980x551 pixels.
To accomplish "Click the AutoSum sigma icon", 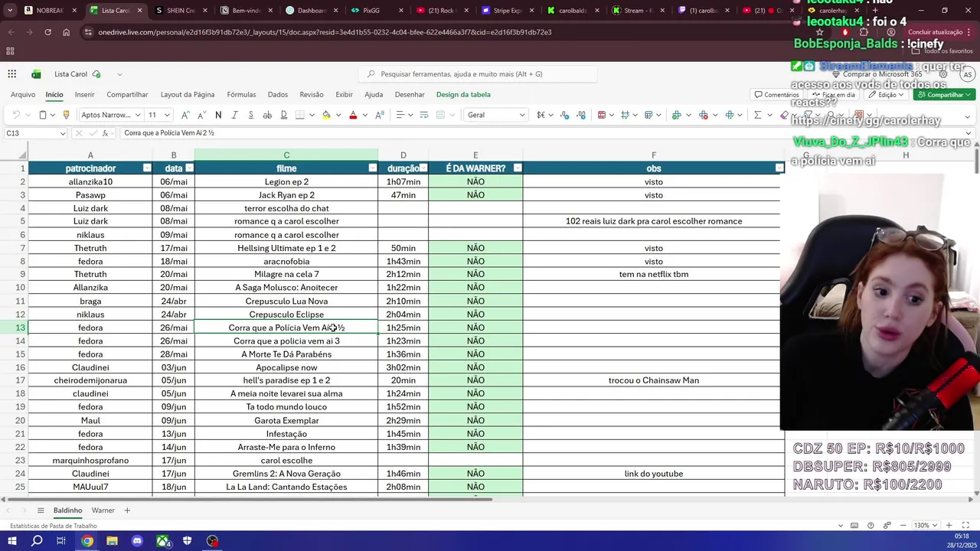I will tap(757, 115).
